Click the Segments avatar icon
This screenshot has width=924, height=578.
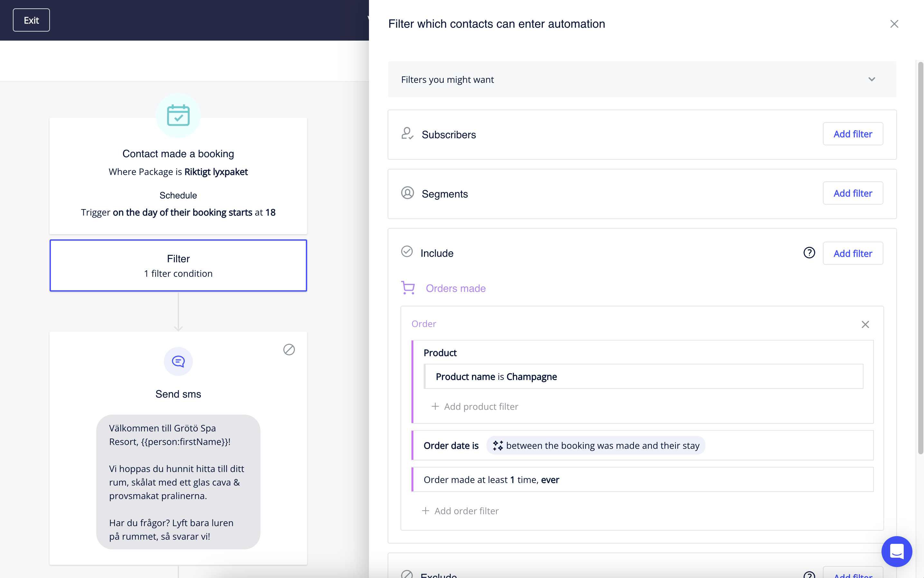coord(407,193)
